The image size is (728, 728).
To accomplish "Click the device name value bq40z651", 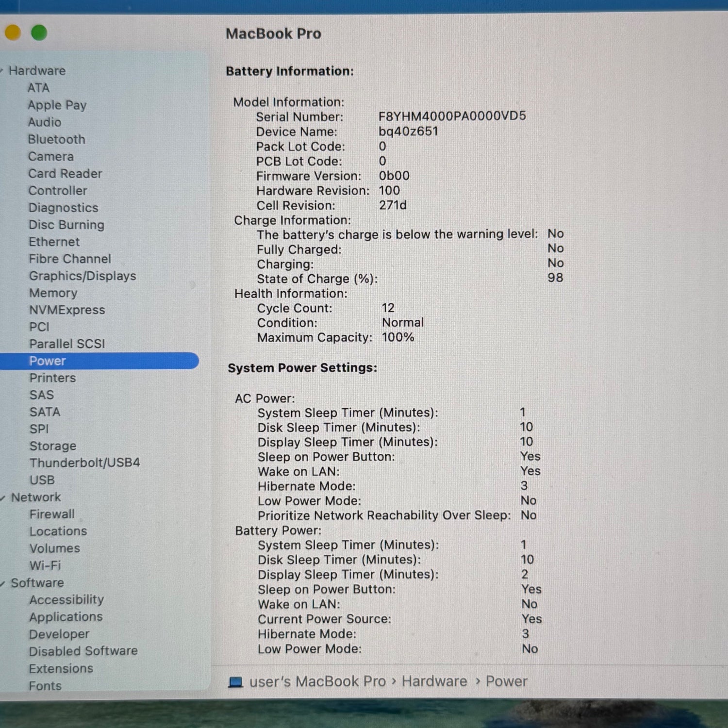I will pyautogui.click(x=409, y=132).
